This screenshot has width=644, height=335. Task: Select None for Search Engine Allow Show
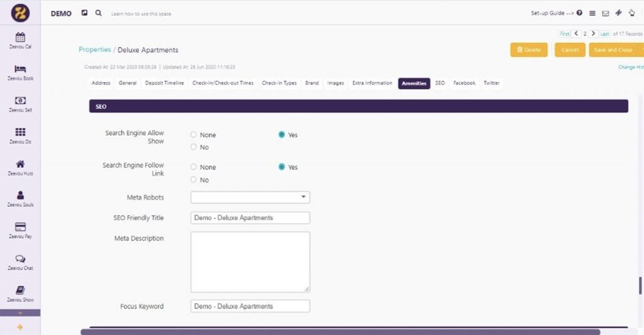pos(194,135)
